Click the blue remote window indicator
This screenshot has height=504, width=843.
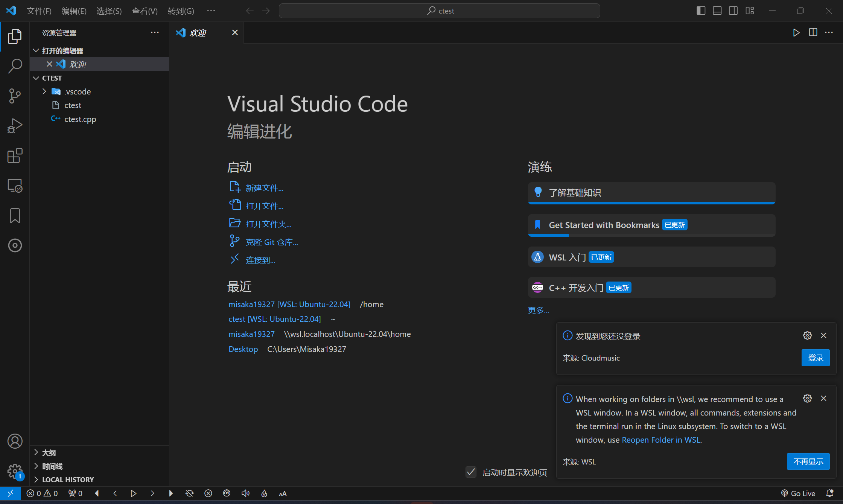[x=11, y=493]
